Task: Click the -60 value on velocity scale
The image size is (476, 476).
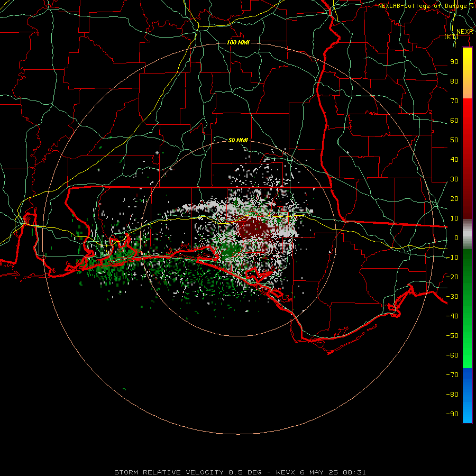Action: coord(452,355)
